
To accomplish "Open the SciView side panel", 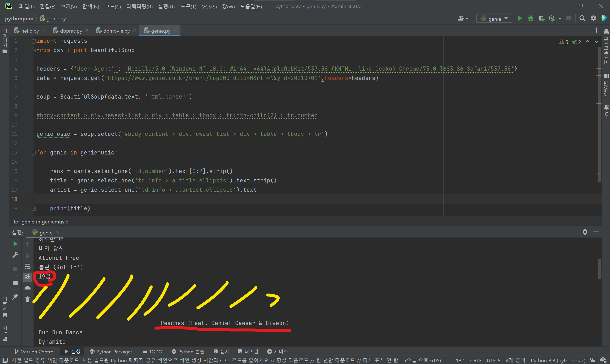I will click(x=606, y=85).
